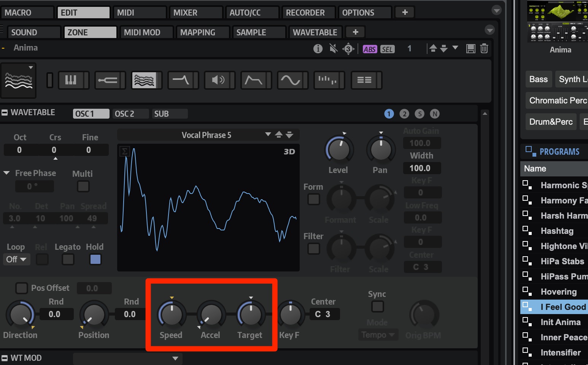Viewport: 588px width, 365px height.
Task: Click the layer target icon with 3
Action: [x=348, y=49]
